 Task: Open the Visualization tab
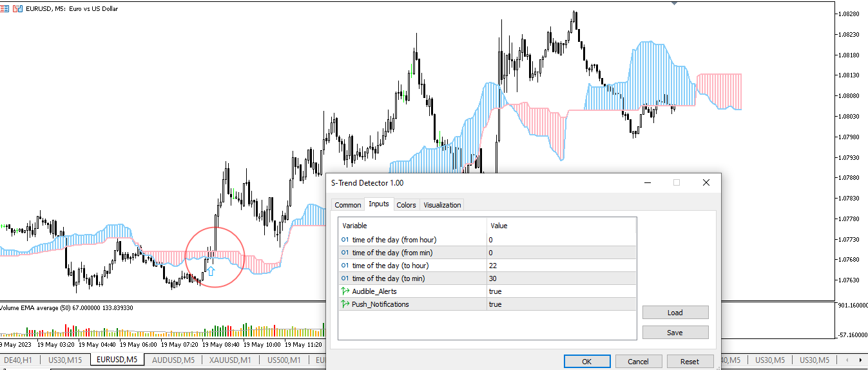pos(442,205)
